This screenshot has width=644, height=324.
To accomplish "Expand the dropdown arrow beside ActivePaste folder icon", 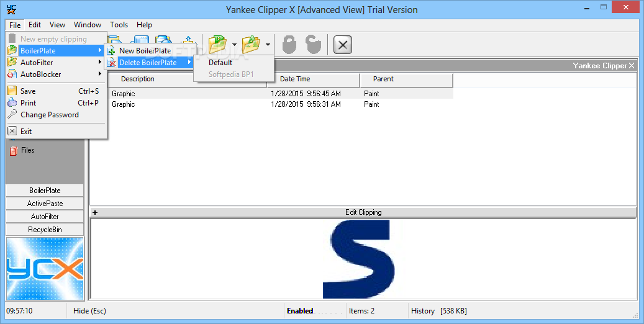I will point(268,44).
